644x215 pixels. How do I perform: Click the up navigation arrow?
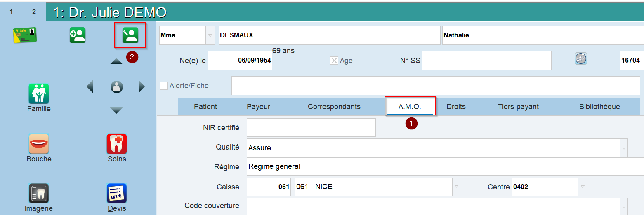tap(116, 61)
